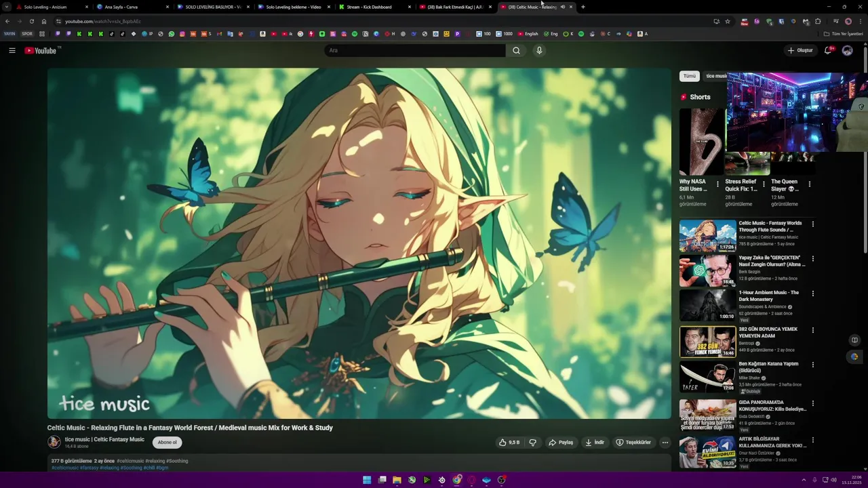Screen dimensions: 868x488
Task: Click the main video player
Action: [359, 243]
